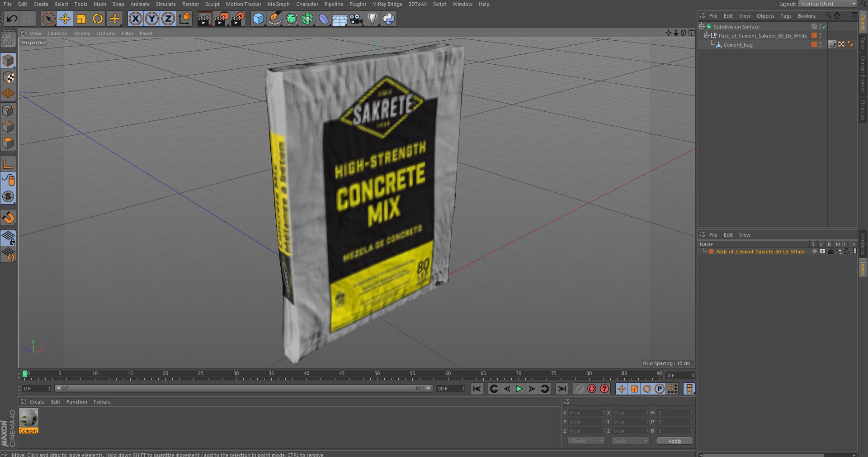Click the Undo arrow icon
This screenshot has height=457, width=868.
[12, 19]
